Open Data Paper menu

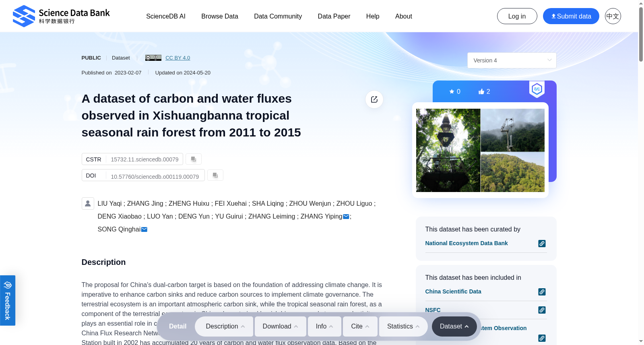[334, 16]
